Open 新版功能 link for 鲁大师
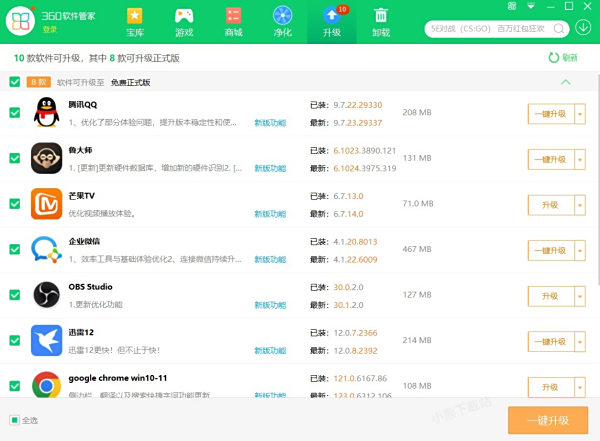600x441 pixels. pos(270,168)
